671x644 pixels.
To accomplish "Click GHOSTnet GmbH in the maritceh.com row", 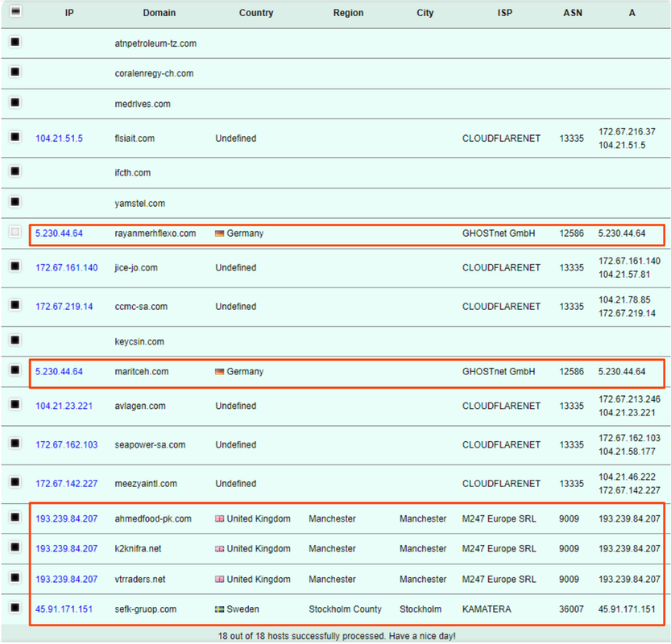I will tap(499, 372).
